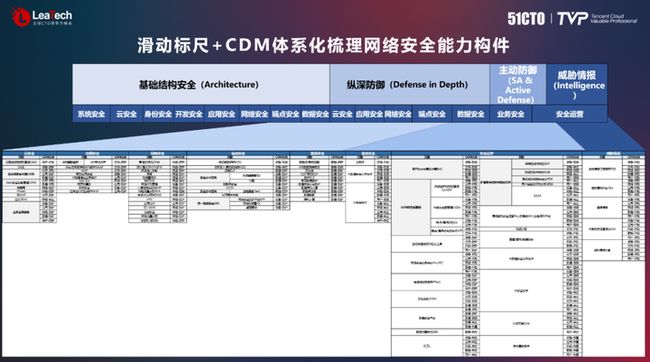
Task: Click the 纵深防御 (Defense in Depth) header
Action: pos(409,84)
